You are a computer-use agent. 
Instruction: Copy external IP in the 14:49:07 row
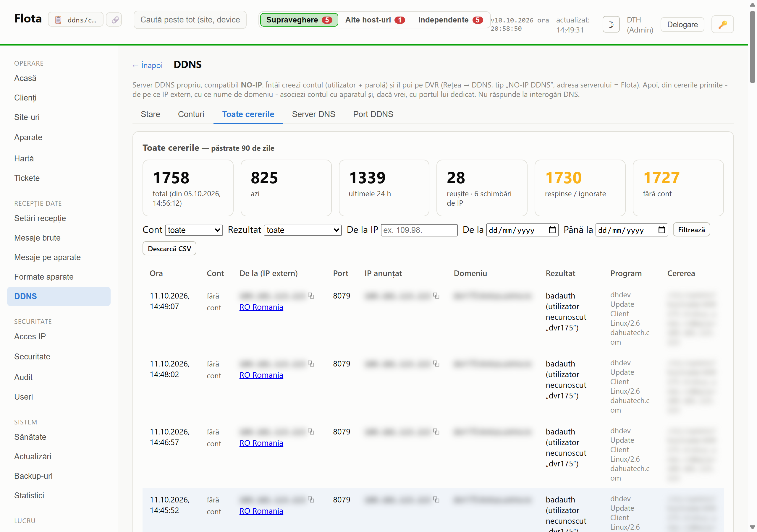(x=311, y=295)
